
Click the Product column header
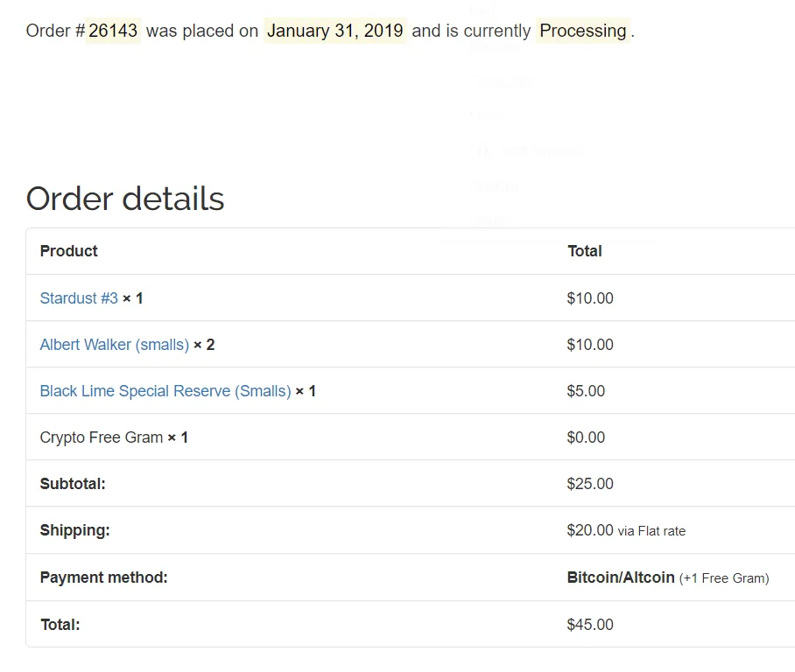tap(69, 251)
